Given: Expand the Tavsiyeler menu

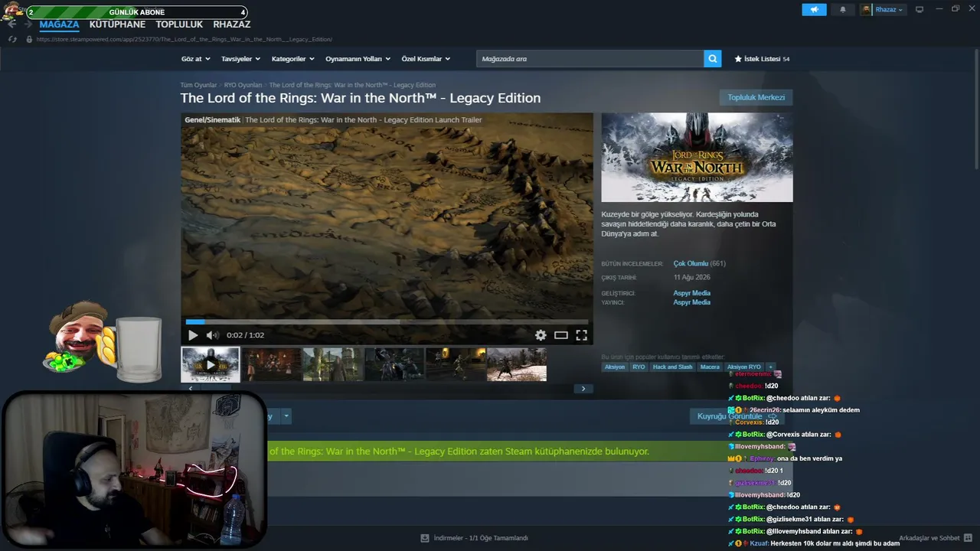Looking at the screenshot, I should tap(241, 59).
